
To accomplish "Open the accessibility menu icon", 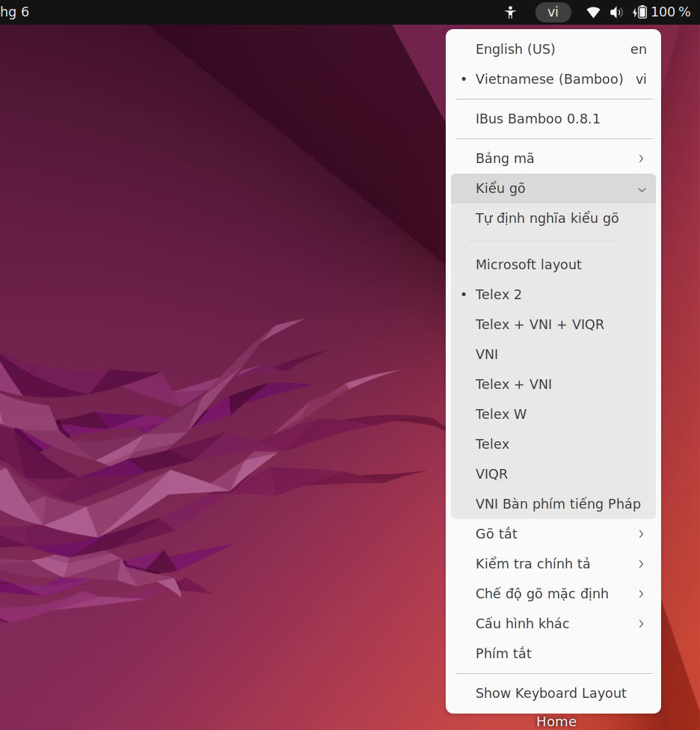I will (511, 12).
